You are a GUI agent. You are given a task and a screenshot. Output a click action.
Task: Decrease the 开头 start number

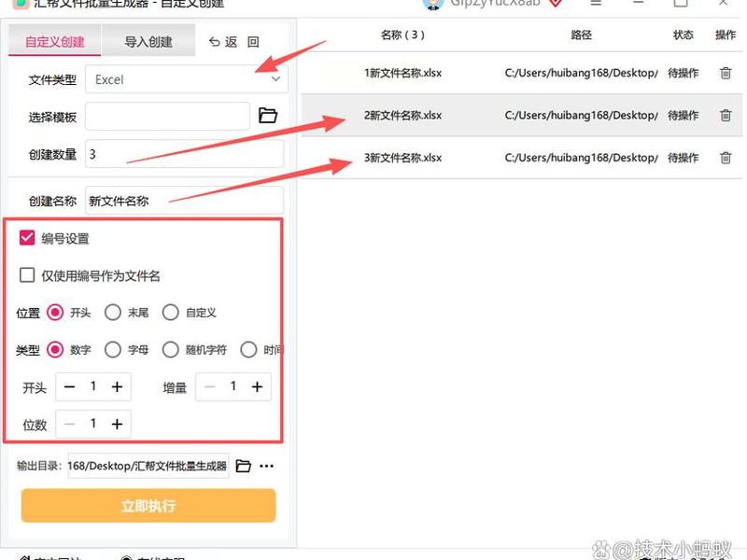click(x=69, y=386)
